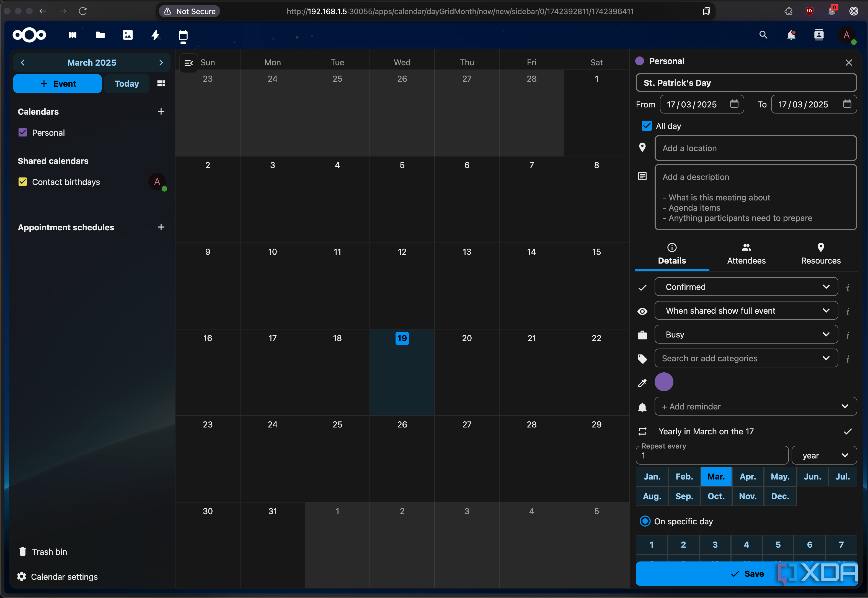Screen dimensions: 868x598
Task: Toggle Jan. month in recurrence
Action: tap(652, 477)
